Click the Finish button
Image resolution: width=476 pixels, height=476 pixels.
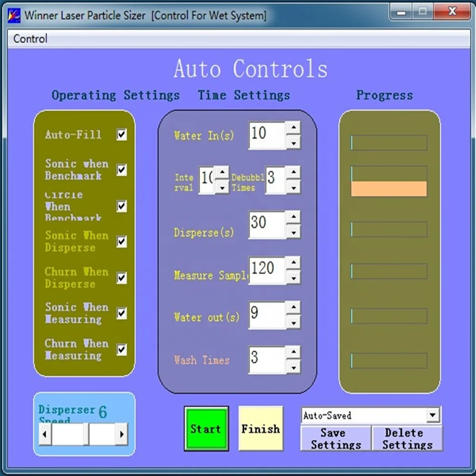click(x=261, y=429)
